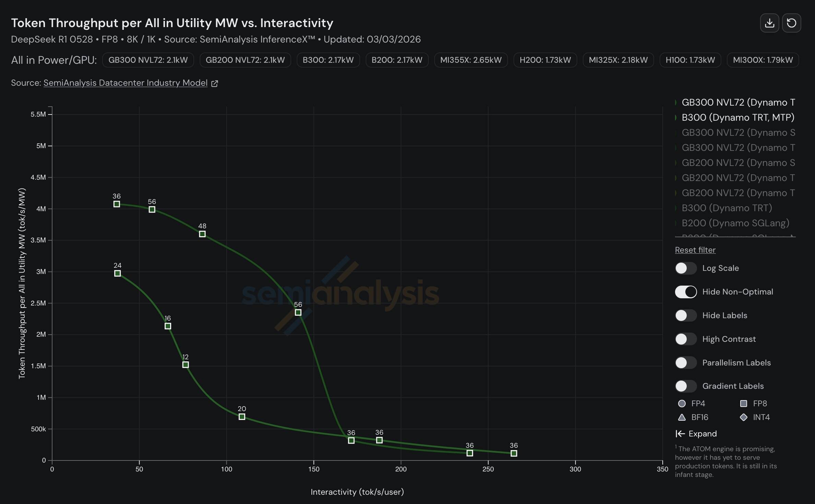Click the MI355X: 2.65kW power chip
This screenshot has height=504, width=815.
(471, 60)
